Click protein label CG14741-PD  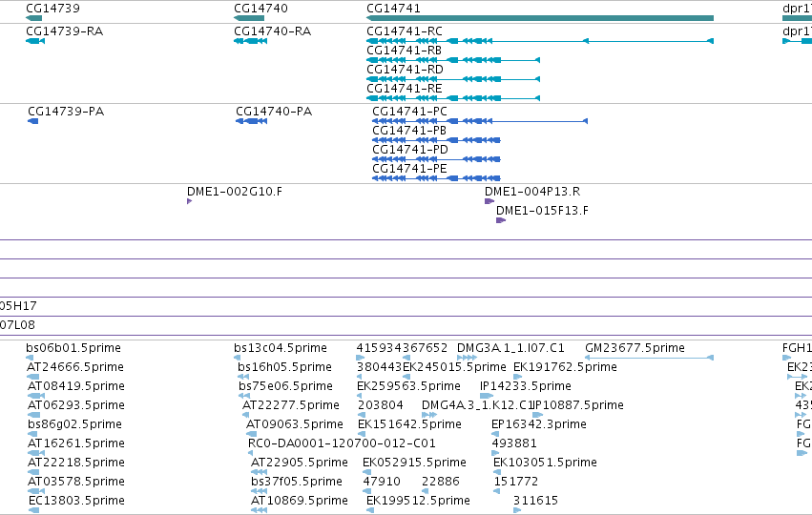[410, 150]
